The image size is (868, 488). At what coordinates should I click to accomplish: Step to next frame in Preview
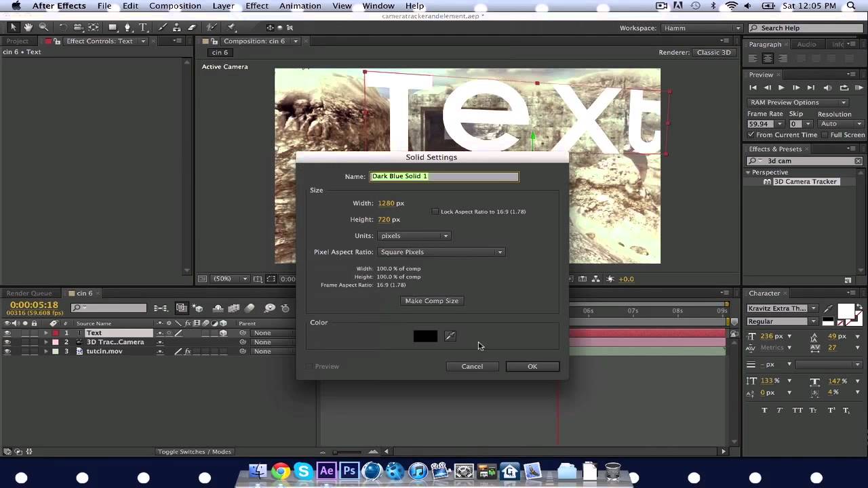796,87
